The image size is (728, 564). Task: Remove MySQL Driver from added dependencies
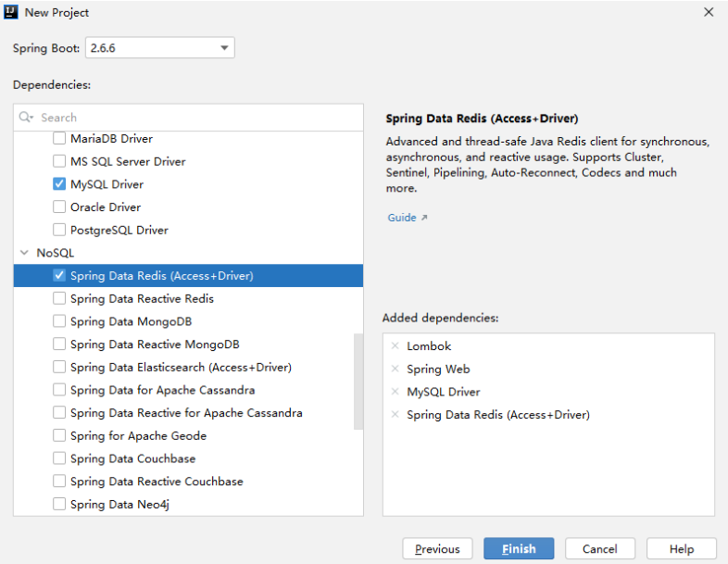coord(395,392)
